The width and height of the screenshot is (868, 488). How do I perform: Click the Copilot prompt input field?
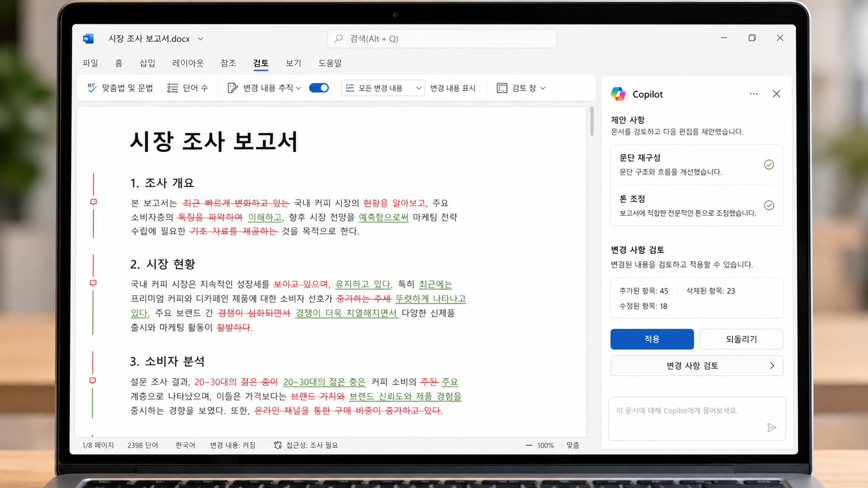697,419
